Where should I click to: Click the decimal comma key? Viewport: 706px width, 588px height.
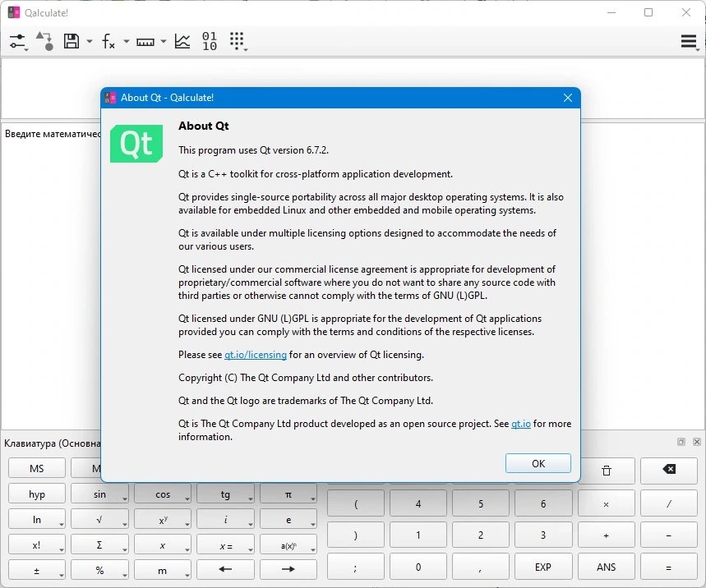pos(481,567)
